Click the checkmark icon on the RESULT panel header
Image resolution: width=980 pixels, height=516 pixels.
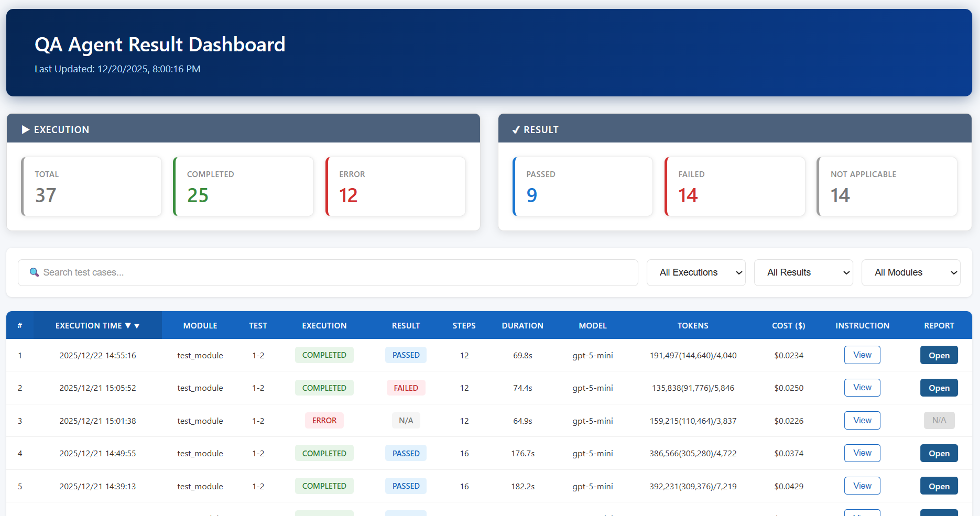point(517,129)
